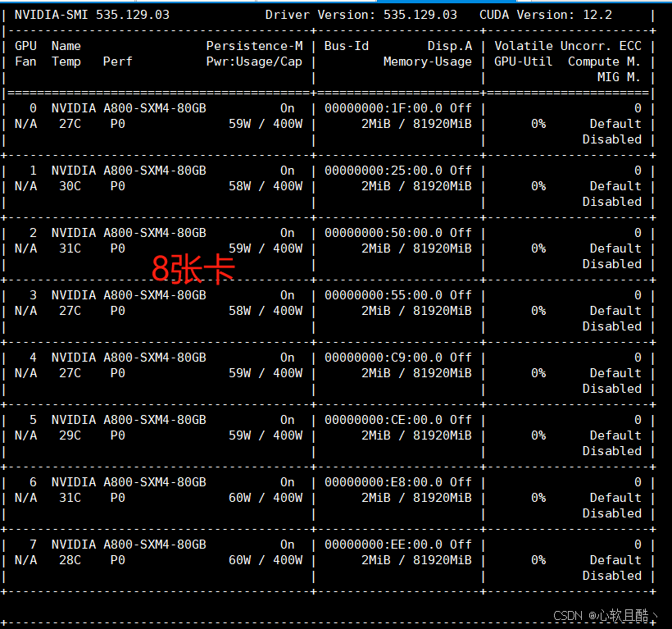The height and width of the screenshot is (629, 672).
Task: Click the P0 perf state of GPU 5
Action: pyautogui.click(x=117, y=435)
